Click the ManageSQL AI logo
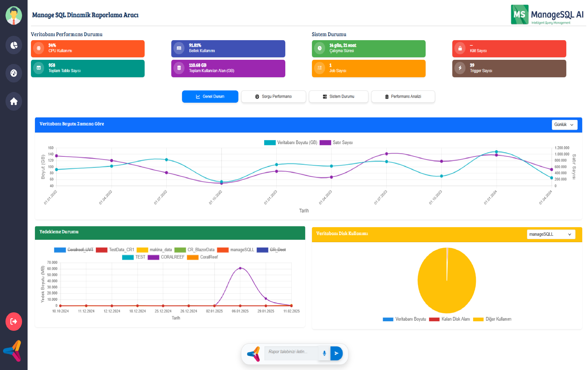The height and width of the screenshot is (370, 588). (547, 15)
